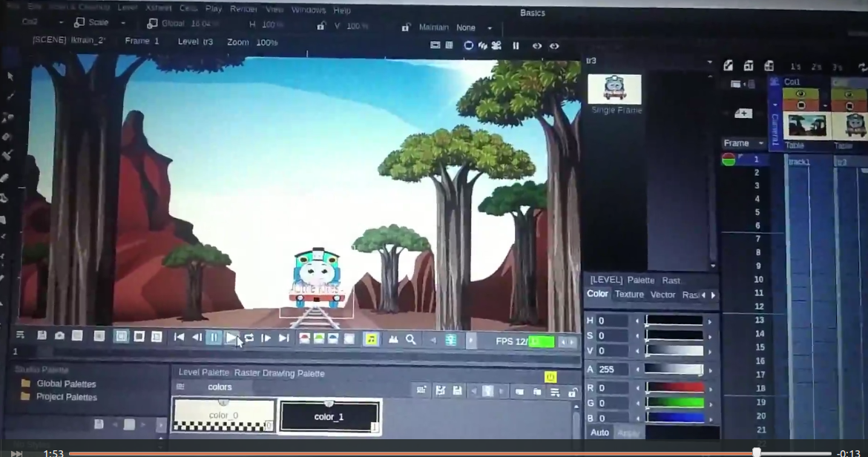Viewport: 868px width, 457px height.
Task: Pause playback in the viewer
Action: pyautogui.click(x=214, y=338)
